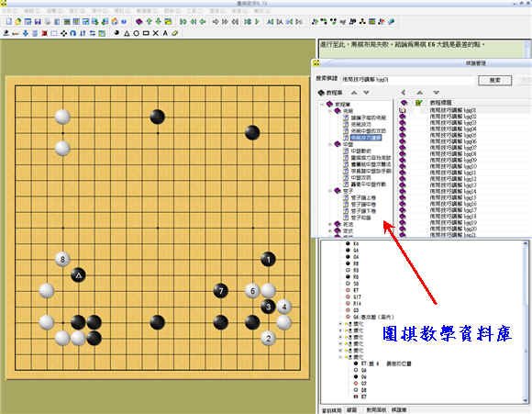This screenshot has height=414, width=532.
Task: Click the black stone marked with a triangle
Action: [78, 275]
